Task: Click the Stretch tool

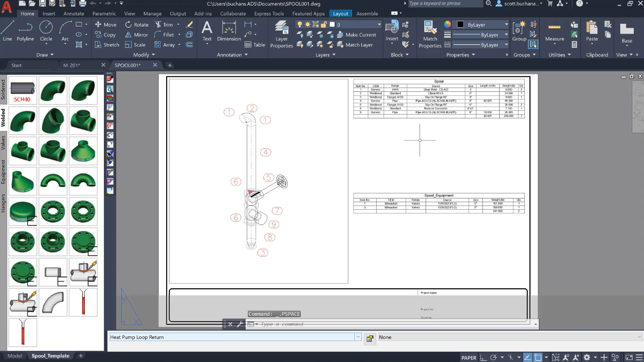Action: pos(107,45)
